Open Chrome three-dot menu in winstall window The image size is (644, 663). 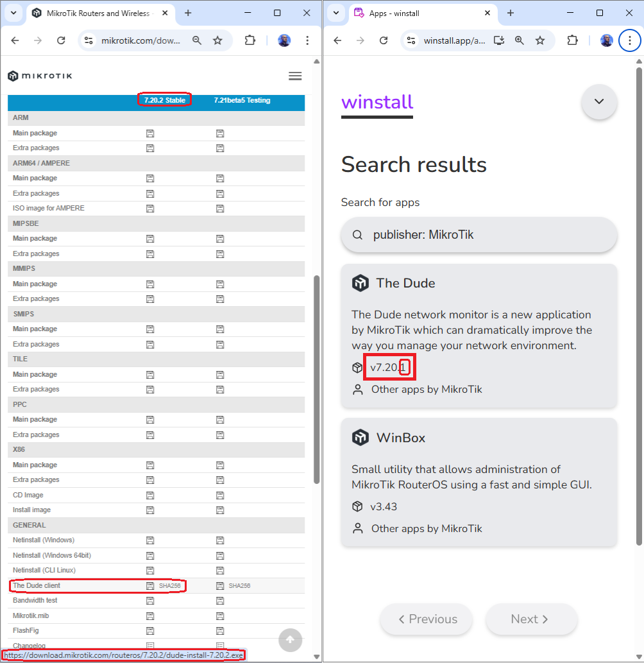pyautogui.click(x=630, y=40)
